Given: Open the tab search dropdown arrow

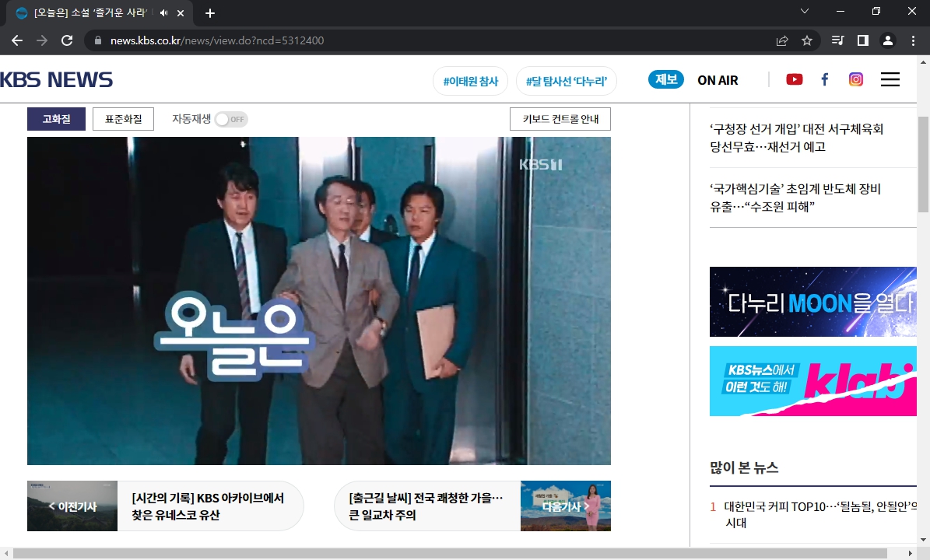Looking at the screenshot, I should click(804, 11).
